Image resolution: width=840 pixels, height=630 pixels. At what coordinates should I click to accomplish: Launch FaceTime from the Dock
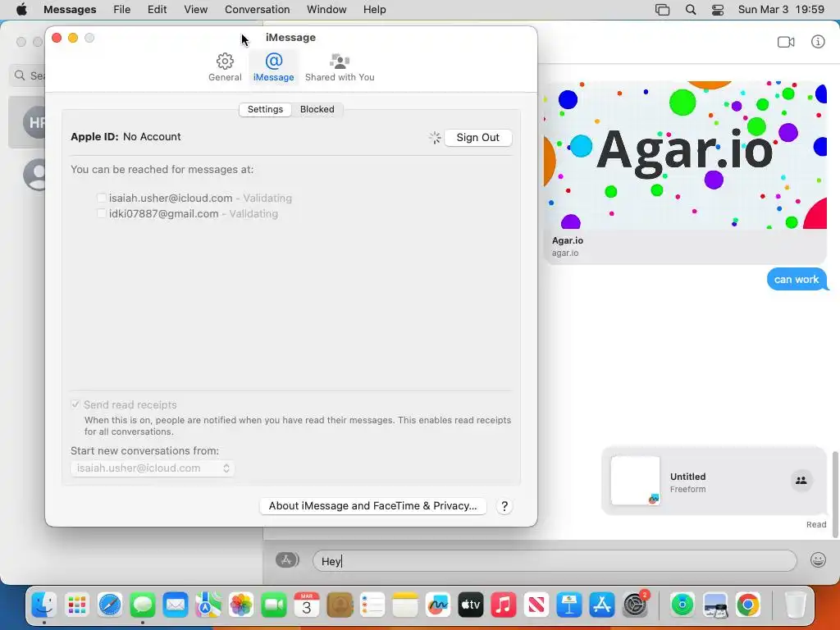pos(274,605)
